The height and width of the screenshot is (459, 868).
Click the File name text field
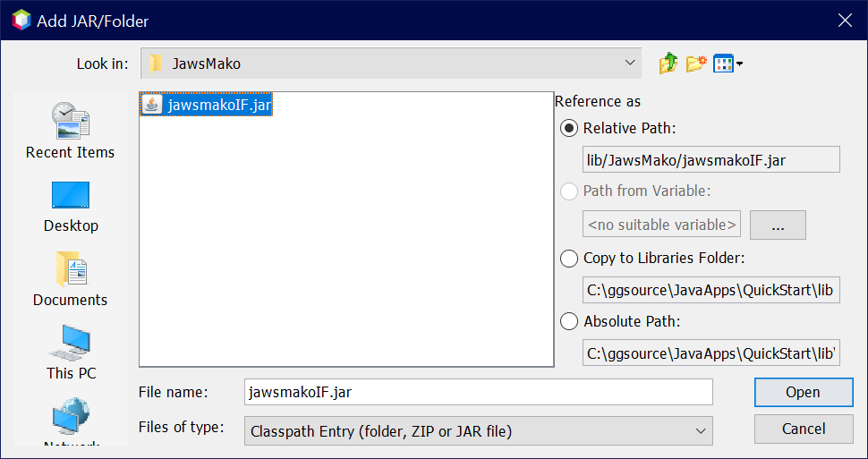(x=478, y=392)
